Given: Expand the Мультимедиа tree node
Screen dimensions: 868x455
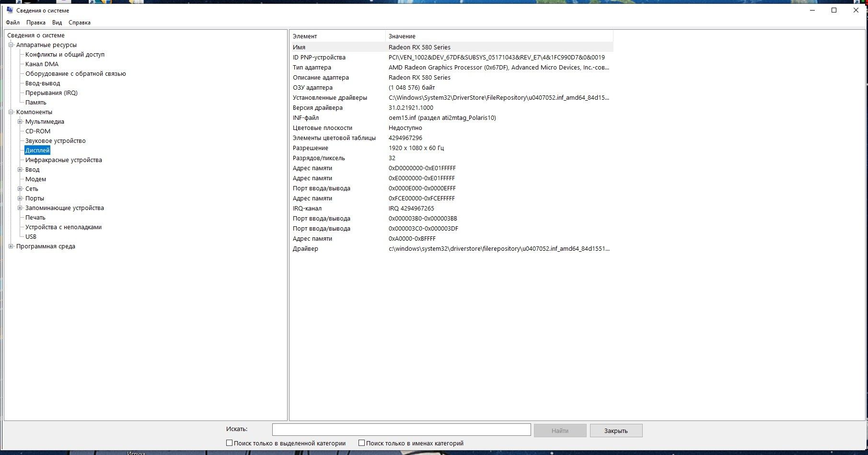Looking at the screenshot, I should point(20,121).
